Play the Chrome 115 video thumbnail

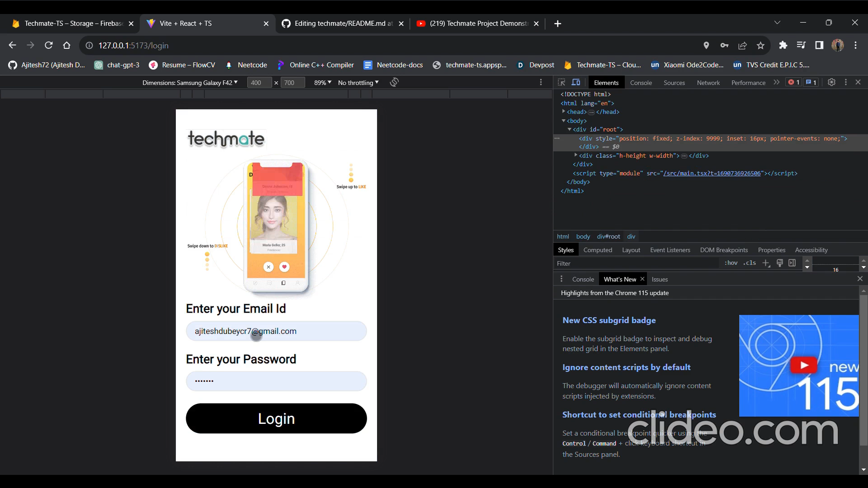pyautogui.click(x=803, y=365)
